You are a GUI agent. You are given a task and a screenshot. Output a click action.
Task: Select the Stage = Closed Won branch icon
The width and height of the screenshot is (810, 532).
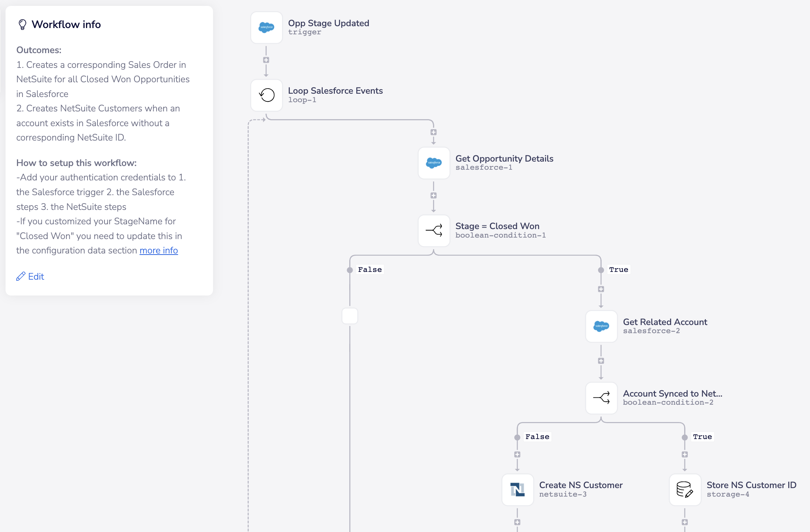coord(434,231)
